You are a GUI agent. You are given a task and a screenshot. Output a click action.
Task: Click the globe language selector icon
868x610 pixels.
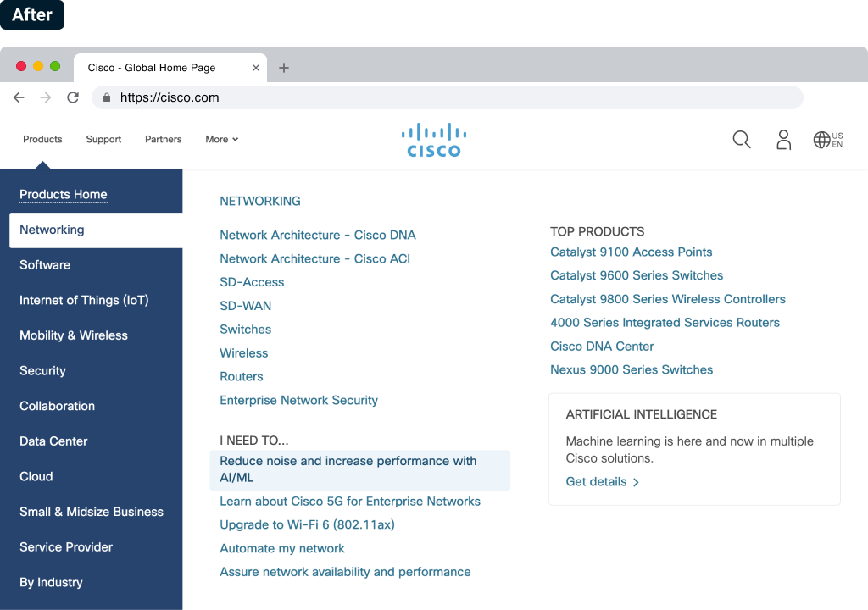click(821, 140)
